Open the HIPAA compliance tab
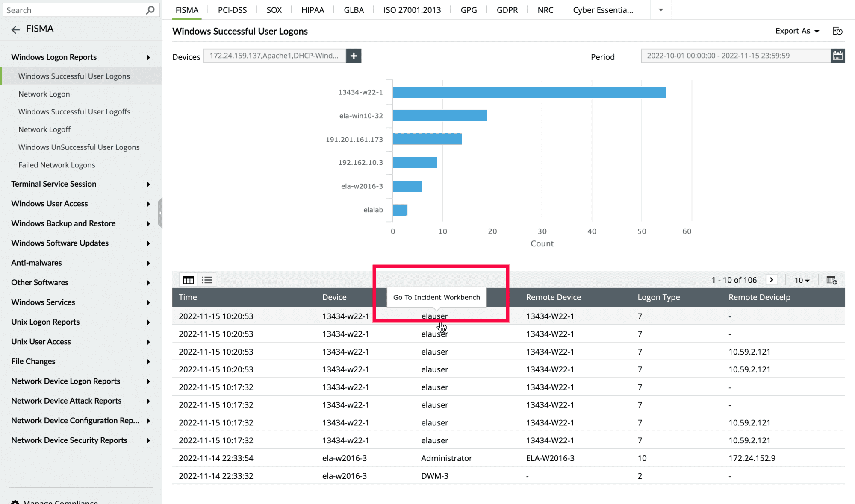Screen dimensions: 855x504 pos(313,10)
